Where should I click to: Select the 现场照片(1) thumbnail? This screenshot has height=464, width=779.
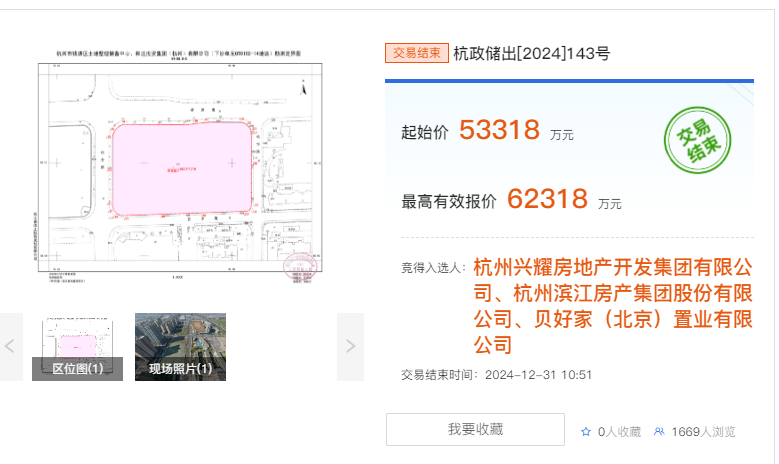tap(180, 347)
